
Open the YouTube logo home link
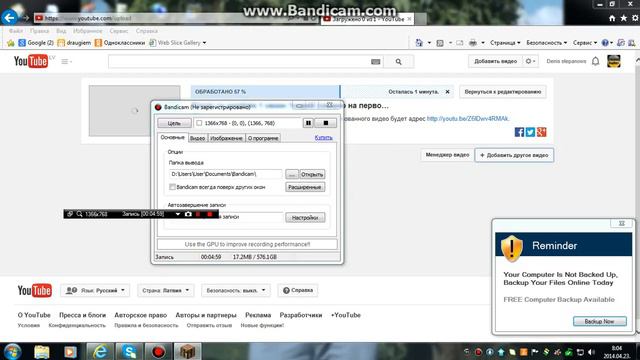[x=31, y=61]
